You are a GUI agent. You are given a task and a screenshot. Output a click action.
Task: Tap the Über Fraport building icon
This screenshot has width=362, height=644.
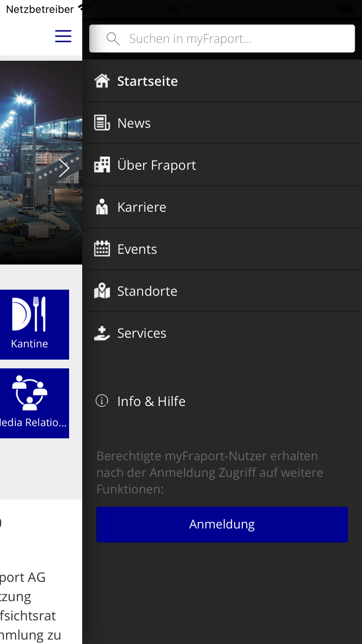[102, 165]
